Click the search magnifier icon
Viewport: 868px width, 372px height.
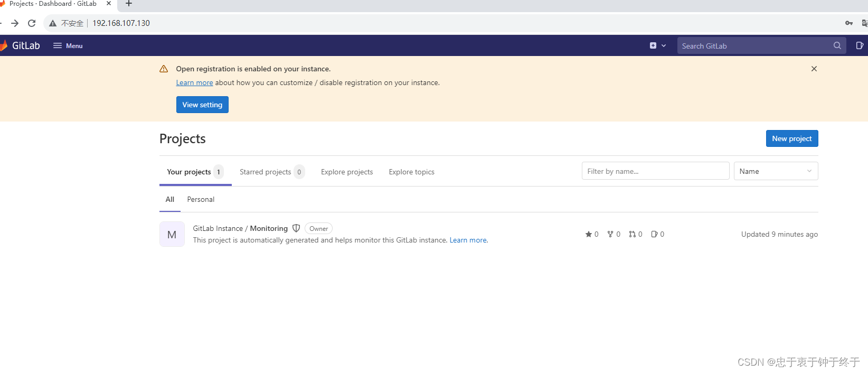(837, 45)
